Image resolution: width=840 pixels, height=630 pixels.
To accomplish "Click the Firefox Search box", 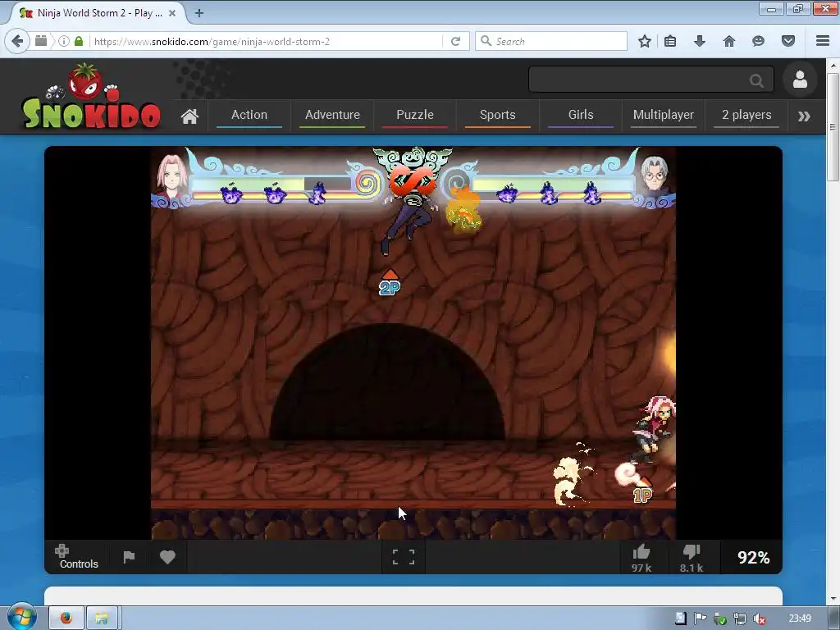I will tap(551, 41).
